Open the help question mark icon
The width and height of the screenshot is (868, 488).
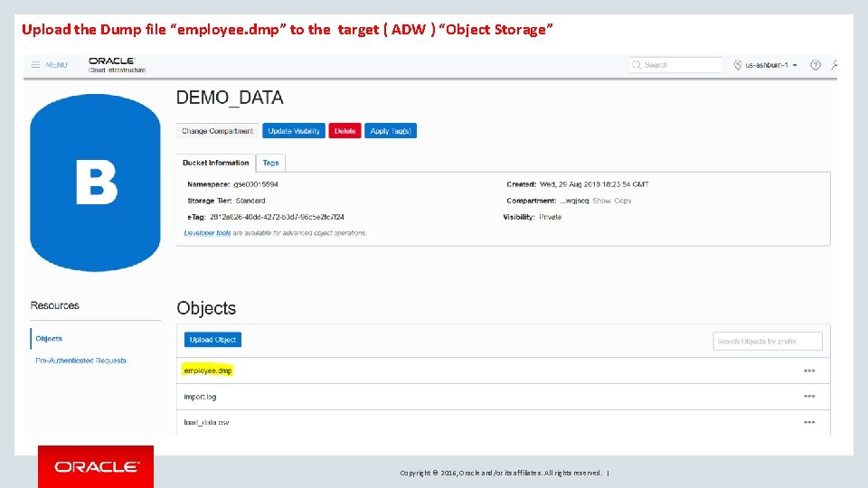816,65
